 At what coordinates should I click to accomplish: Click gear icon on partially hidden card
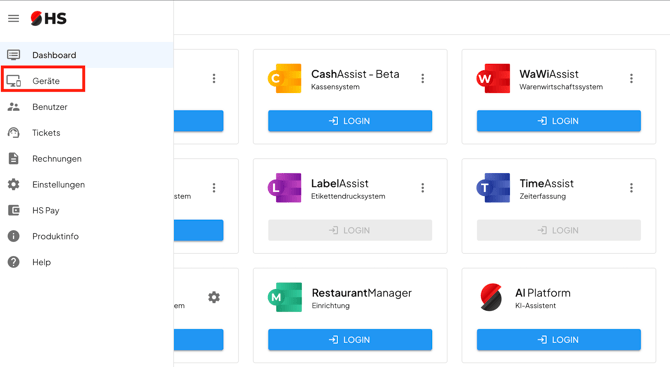pos(214,297)
